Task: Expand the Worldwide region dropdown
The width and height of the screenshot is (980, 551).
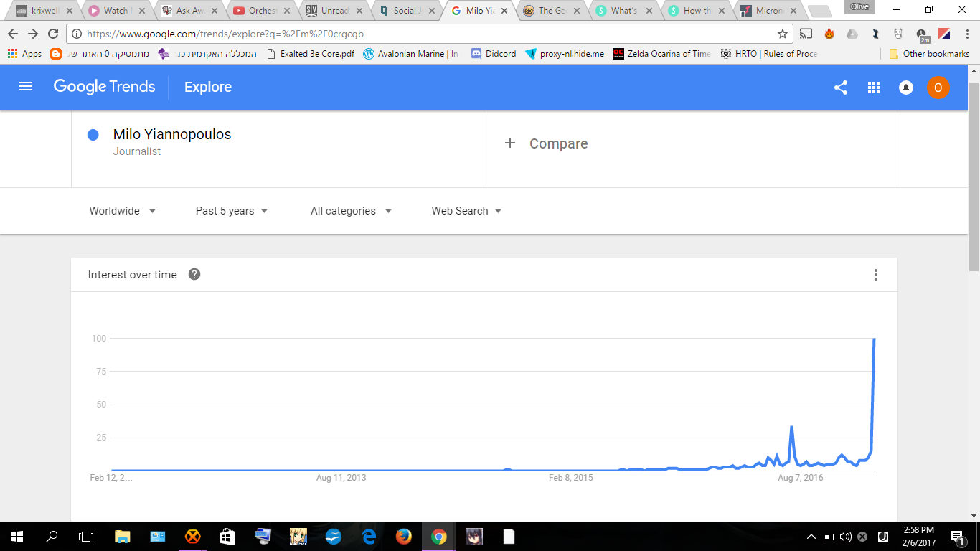Action: pos(123,211)
